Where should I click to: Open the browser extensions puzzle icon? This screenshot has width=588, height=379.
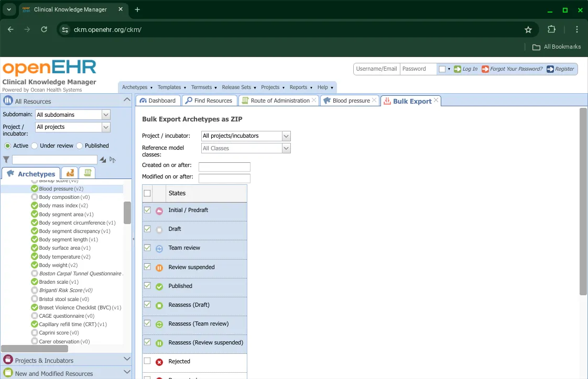551,30
